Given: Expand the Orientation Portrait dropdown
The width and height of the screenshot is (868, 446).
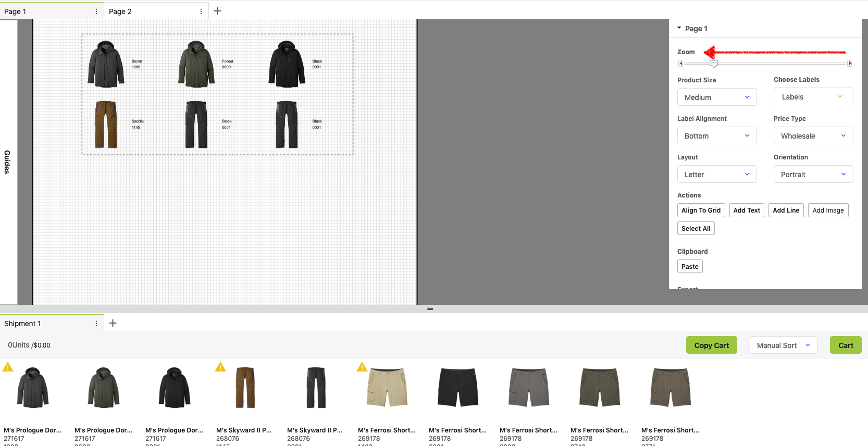Looking at the screenshot, I should click(813, 175).
